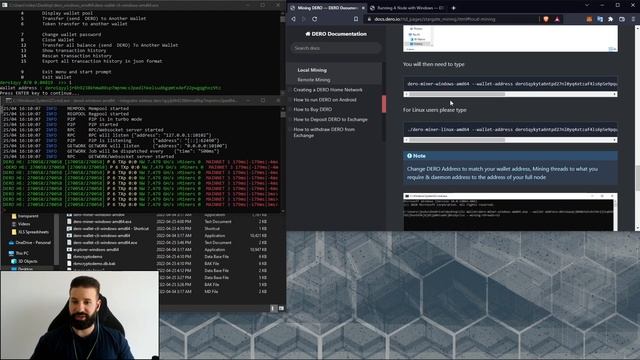Open a new browser tab
Viewport: 640px width, 360px height.
click(x=453, y=8)
